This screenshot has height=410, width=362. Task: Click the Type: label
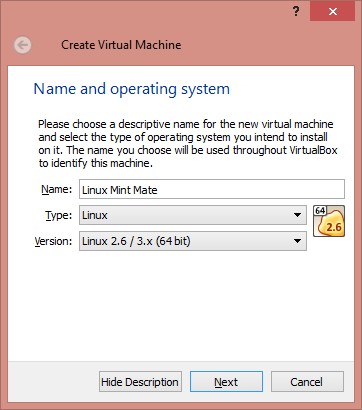click(x=58, y=215)
